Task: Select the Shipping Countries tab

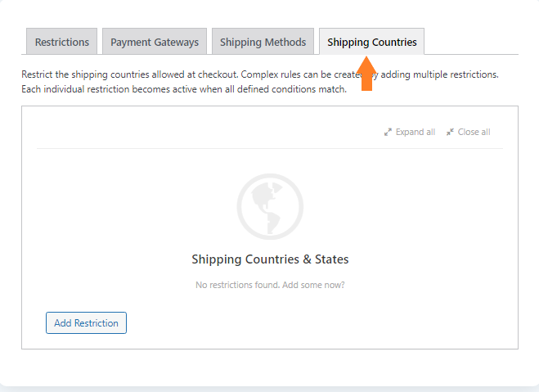Action: [x=371, y=42]
